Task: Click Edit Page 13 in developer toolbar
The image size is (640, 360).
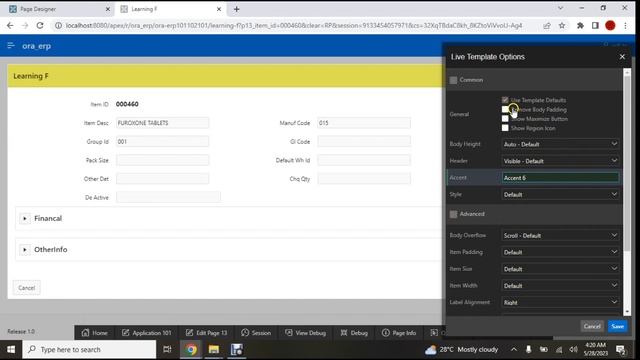Action: click(x=207, y=333)
